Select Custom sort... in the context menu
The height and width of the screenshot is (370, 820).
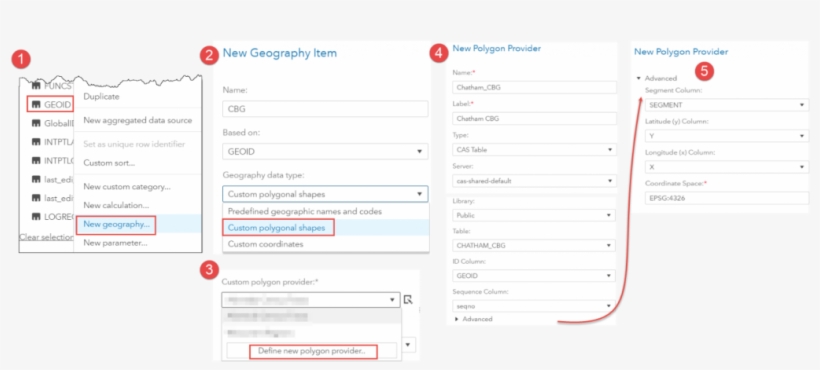point(109,163)
